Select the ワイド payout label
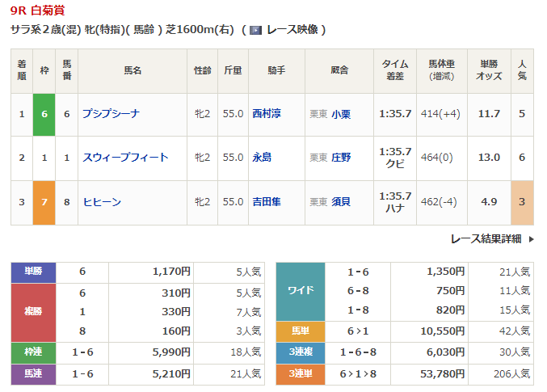Screen dimensions: 547x392 (301, 291)
